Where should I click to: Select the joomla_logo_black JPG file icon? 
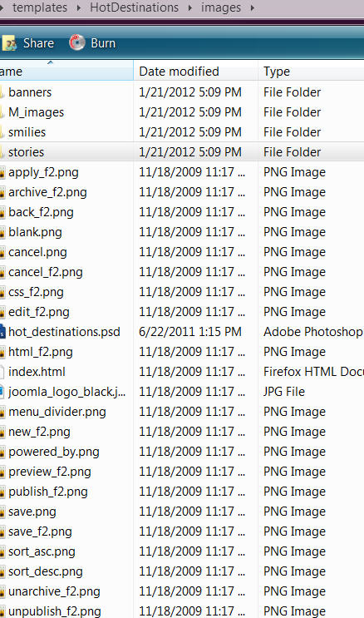[2, 392]
